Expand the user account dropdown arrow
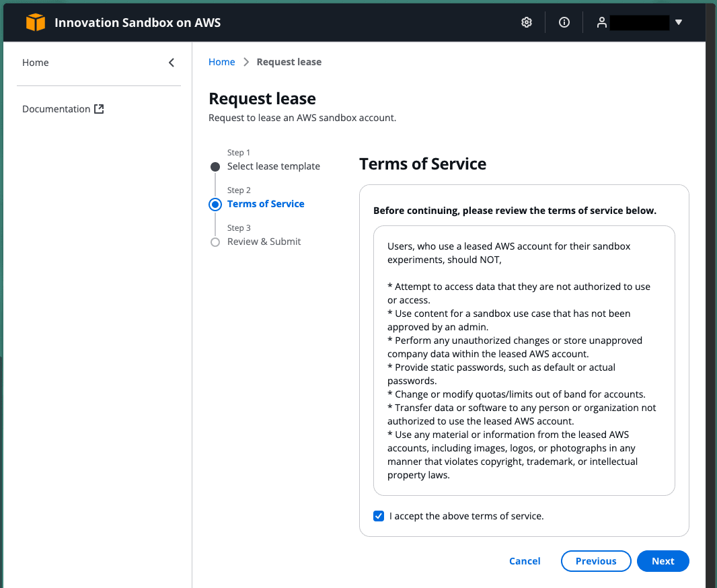 (679, 22)
